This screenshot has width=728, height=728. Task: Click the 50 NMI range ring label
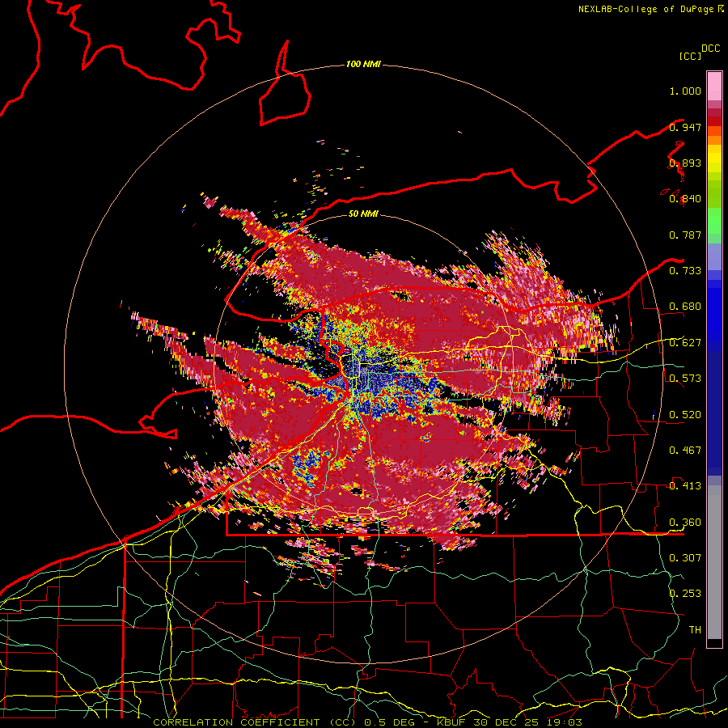point(363,214)
